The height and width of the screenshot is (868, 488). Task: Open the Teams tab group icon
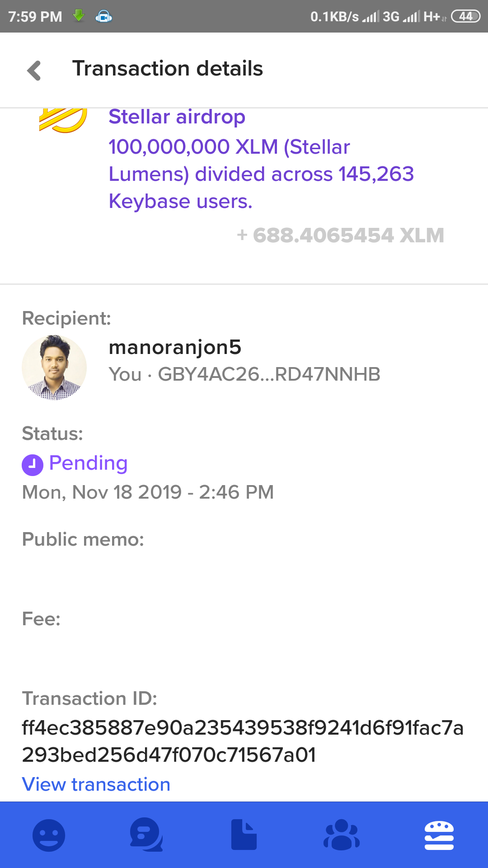point(342,835)
